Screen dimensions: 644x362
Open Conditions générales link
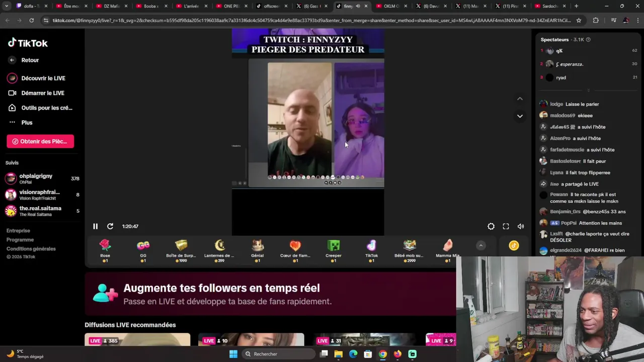click(31, 249)
